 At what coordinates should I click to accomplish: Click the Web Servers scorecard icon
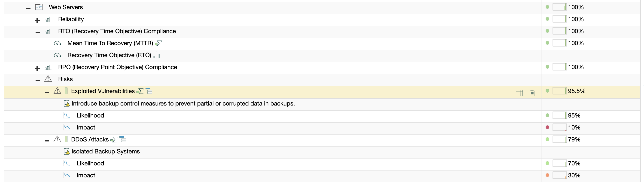(39, 7)
